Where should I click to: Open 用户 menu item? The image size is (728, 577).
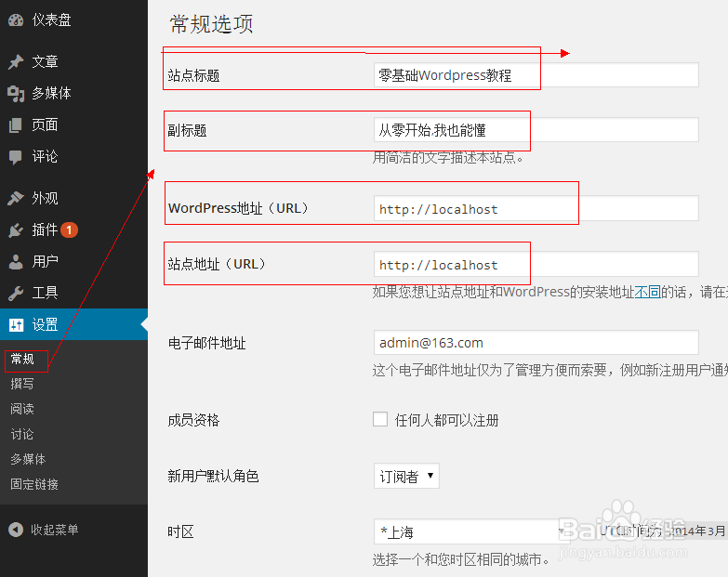pyautogui.click(x=45, y=262)
